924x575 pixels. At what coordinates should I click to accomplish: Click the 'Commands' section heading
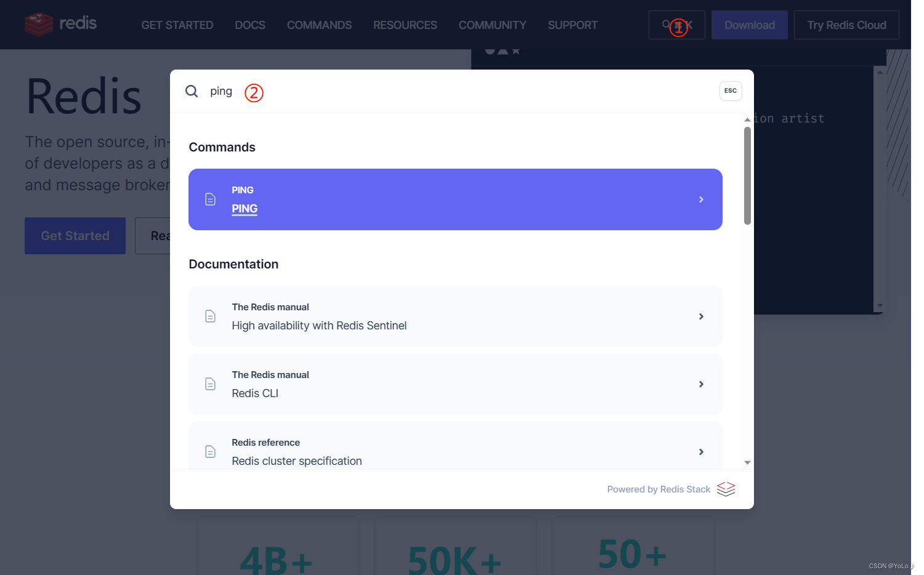222,147
